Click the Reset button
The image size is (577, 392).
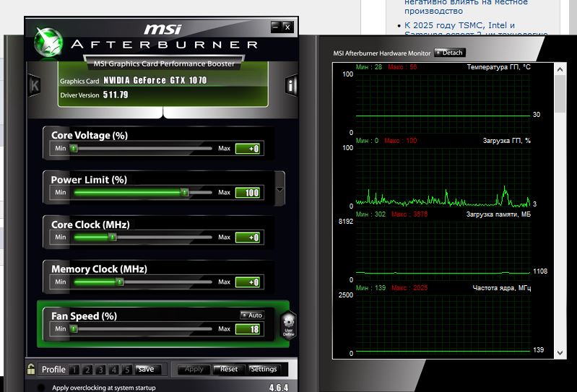click(228, 369)
